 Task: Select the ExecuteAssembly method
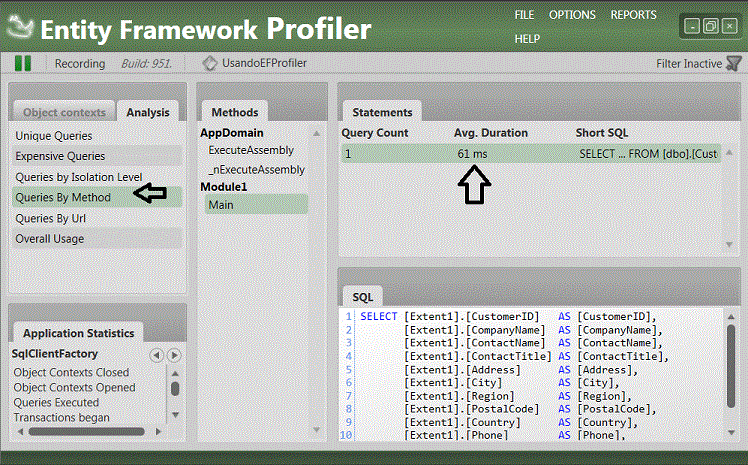pyautogui.click(x=251, y=150)
